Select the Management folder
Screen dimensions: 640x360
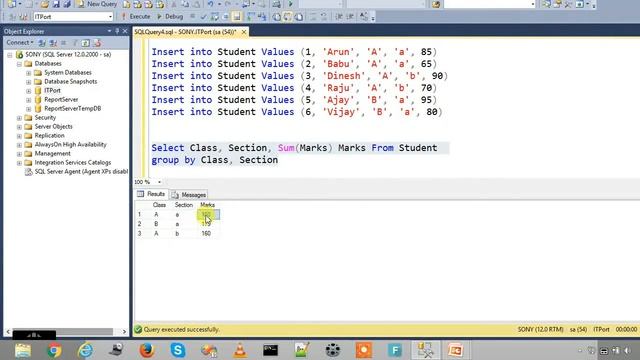point(52,153)
